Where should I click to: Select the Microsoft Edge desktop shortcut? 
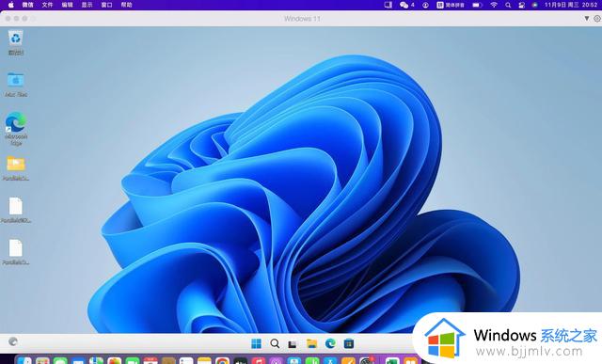click(16, 128)
